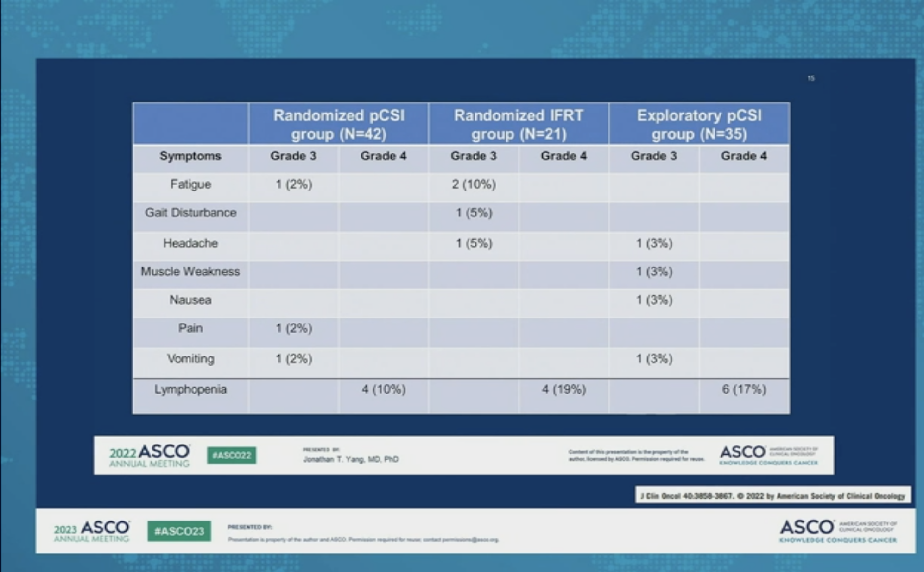Viewport: 924px width, 572px height.
Task: Select the "Exploratory pCSI group (N=35)" header
Action: pos(699,124)
